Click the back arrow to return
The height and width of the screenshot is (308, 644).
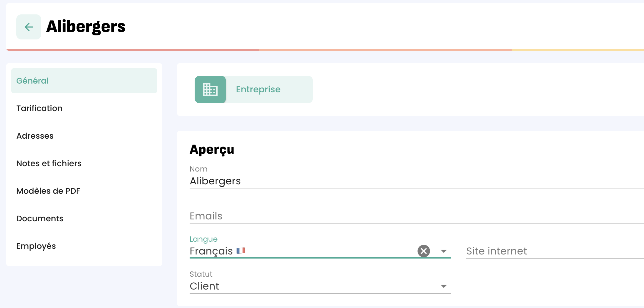tap(28, 27)
